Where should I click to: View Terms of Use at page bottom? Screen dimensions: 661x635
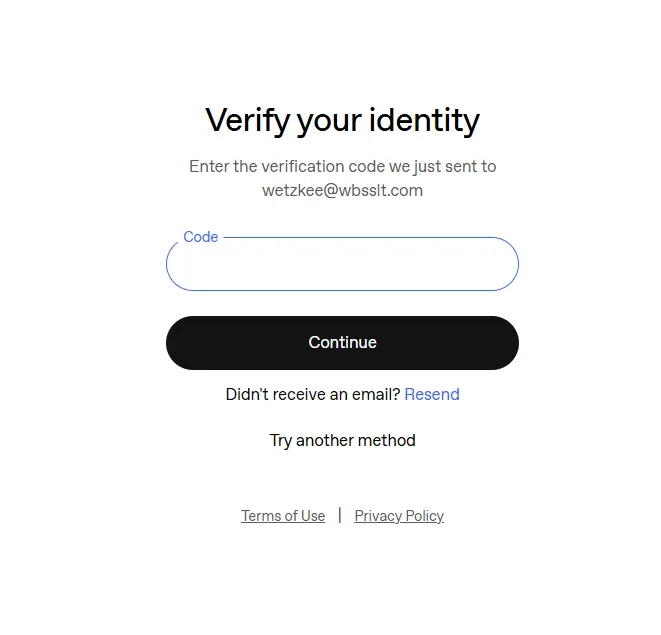pyautogui.click(x=283, y=516)
